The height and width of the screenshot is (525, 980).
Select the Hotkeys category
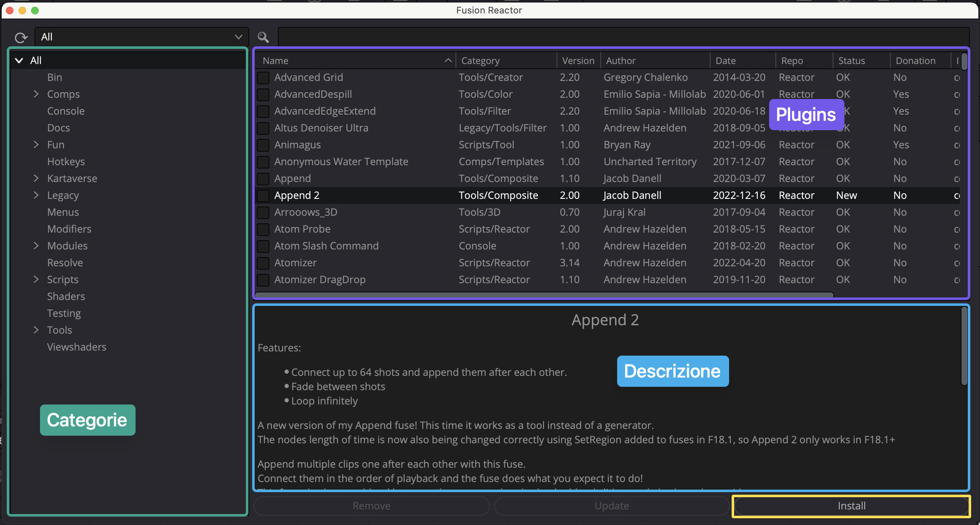coord(66,162)
